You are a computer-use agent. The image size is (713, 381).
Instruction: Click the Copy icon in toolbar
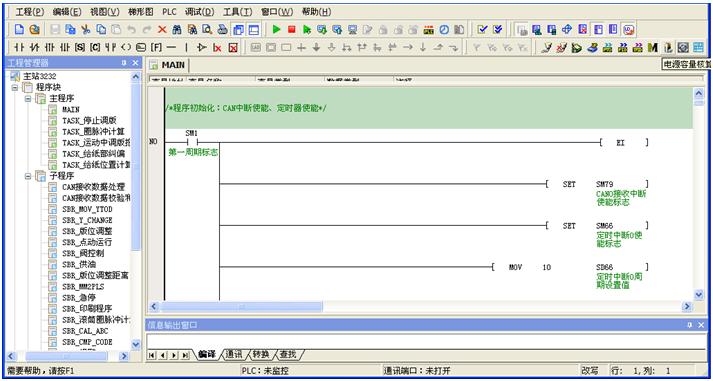pos(101,30)
